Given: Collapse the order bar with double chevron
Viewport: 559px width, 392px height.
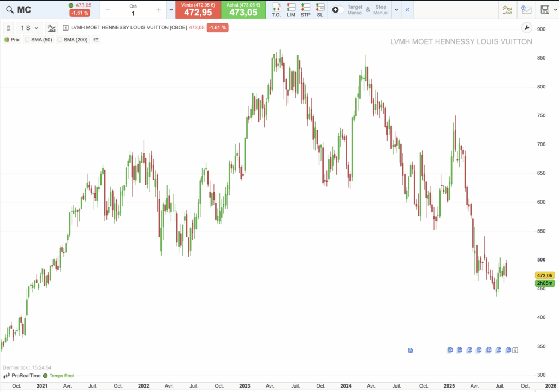Looking at the screenshot, I should tap(407, 10).
